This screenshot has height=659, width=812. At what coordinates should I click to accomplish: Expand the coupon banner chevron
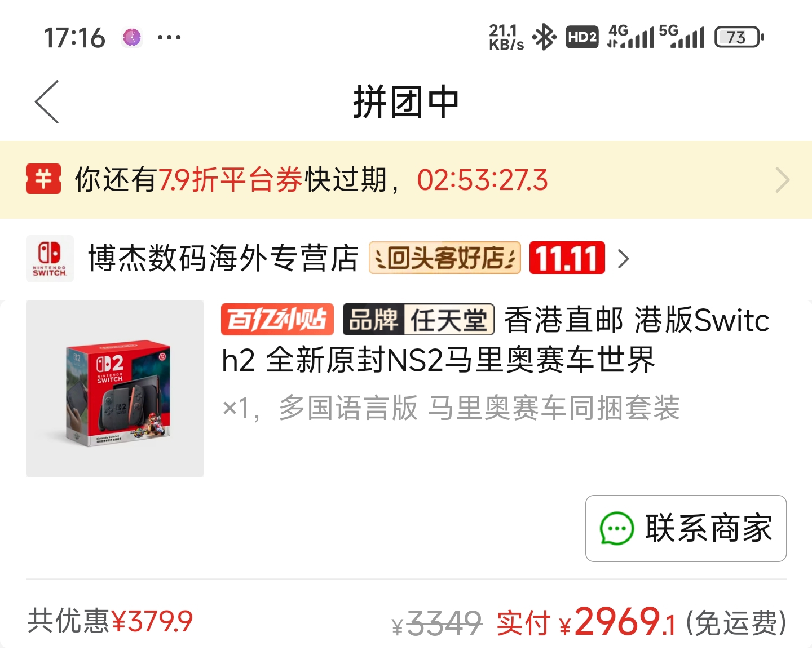coord(783,180)
